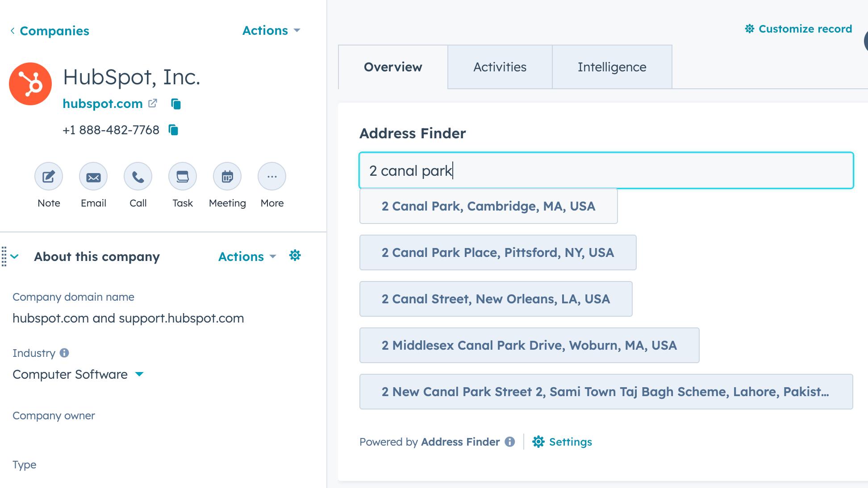Click the Industry info icon
Image resolution: width=868 pixels, height=488 pixels.
64,353
